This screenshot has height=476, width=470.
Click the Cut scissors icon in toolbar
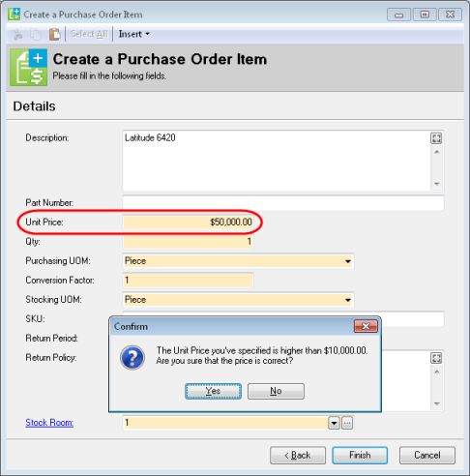coord(17,34)
